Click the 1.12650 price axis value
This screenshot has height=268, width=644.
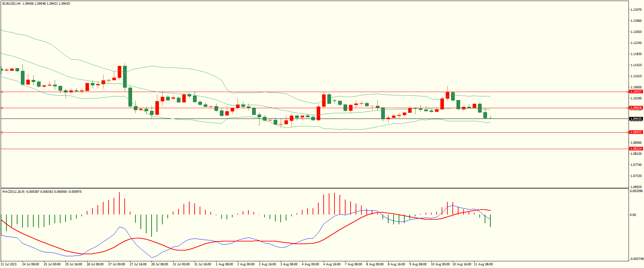coord(636,32)
